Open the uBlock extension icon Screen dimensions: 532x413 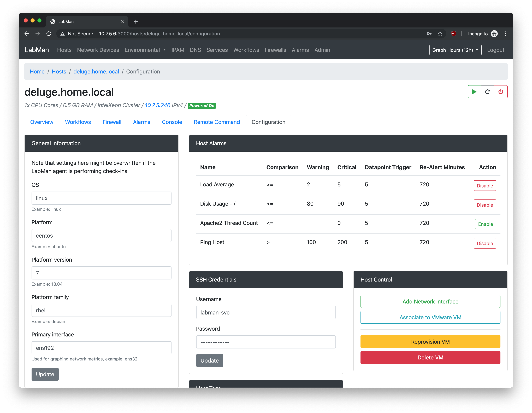pos(454,34)
